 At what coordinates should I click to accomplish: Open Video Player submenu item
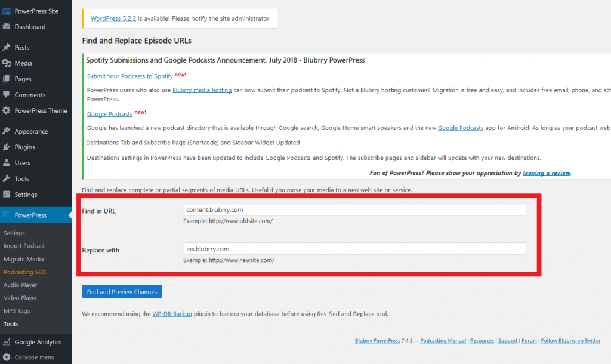(x=20, y=298)
